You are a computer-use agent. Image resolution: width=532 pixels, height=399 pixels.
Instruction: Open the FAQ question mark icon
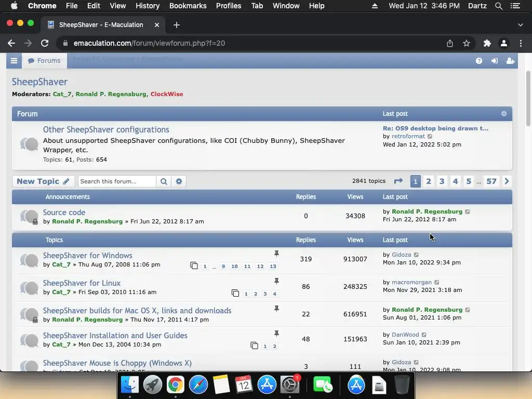tap(478, 61)
